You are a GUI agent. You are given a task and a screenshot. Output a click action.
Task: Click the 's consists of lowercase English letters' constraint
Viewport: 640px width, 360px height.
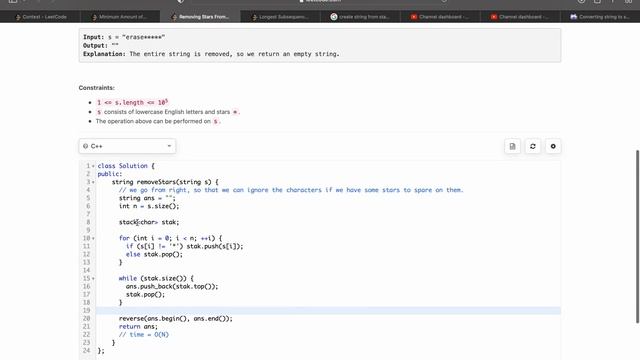click(x=168, y=112)
